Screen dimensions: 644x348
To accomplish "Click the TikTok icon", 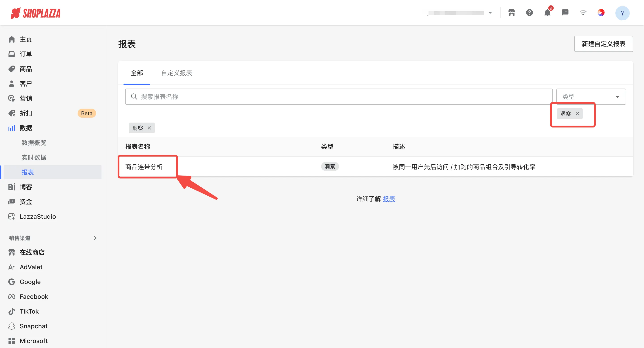I will tap(11, 311).
